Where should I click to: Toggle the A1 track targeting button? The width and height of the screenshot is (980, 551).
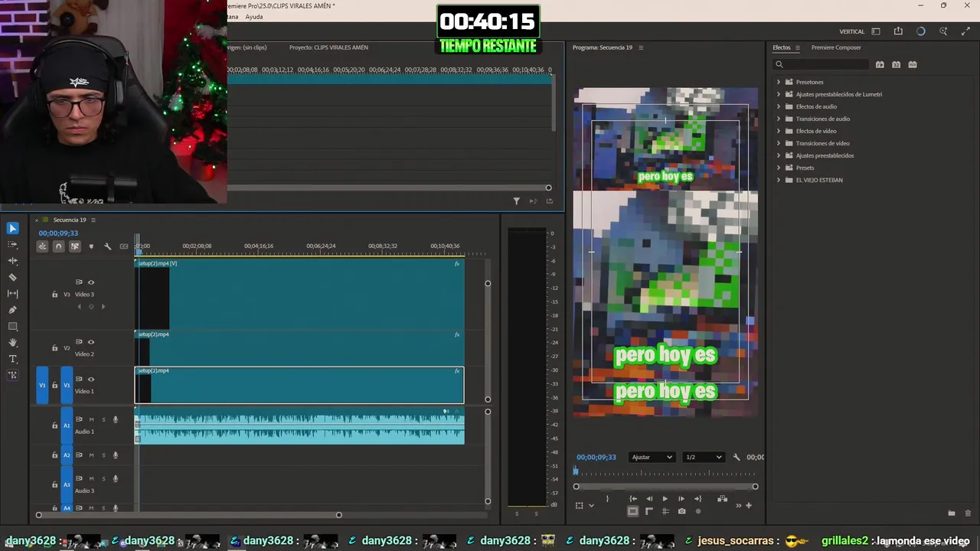point(67,425)
